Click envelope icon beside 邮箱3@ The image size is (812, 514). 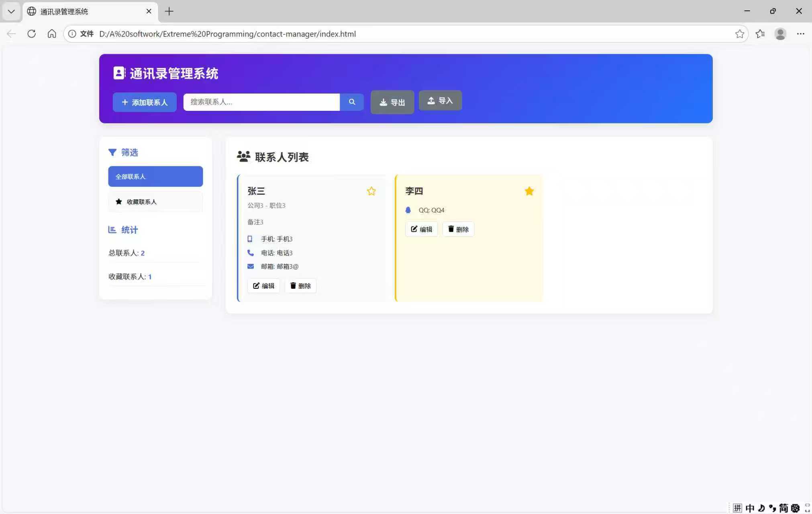pyautogui.click(x=251, y=266)
